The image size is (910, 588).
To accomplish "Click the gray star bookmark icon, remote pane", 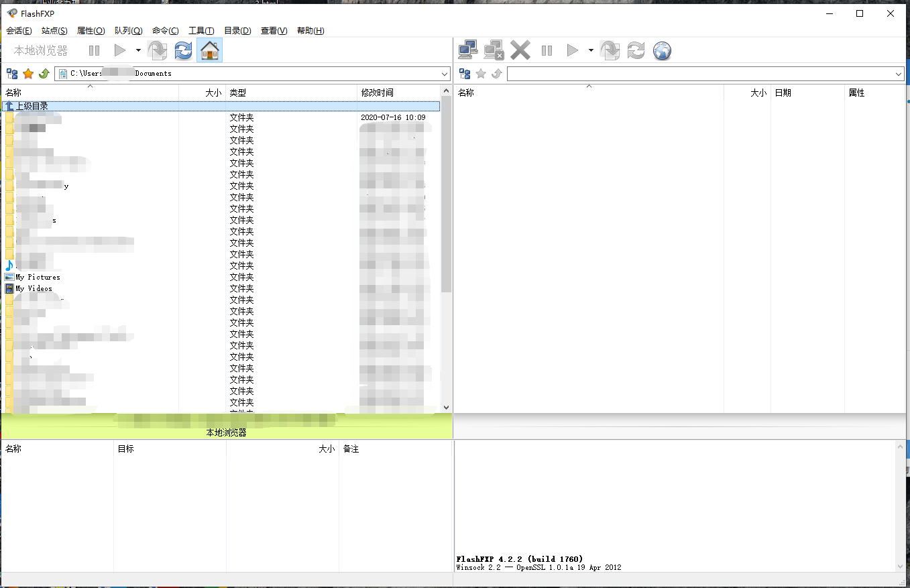I will [x=481, y=74].
